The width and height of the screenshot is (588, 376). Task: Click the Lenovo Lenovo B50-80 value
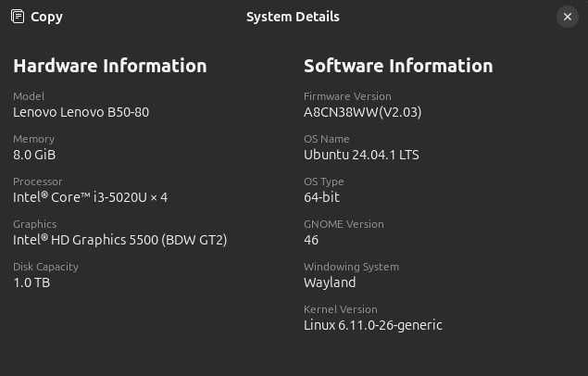click(81, 112)
